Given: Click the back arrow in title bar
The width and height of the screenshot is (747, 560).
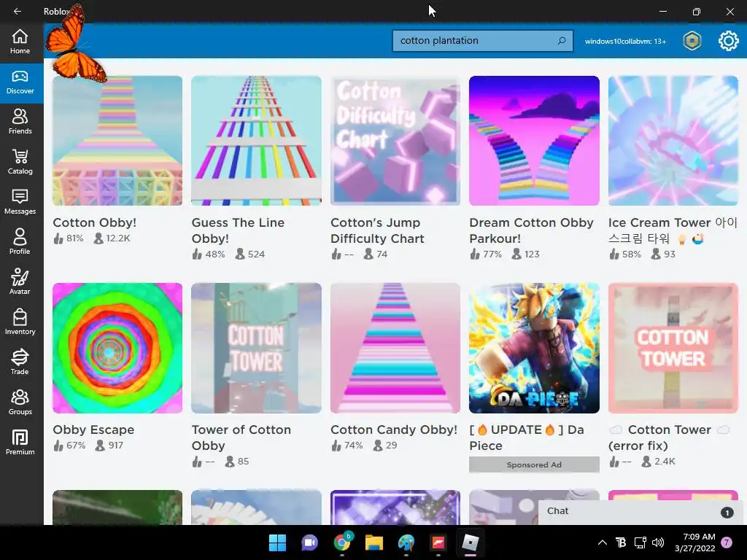Looking at the screenshot, I should (x=18, y=11).
